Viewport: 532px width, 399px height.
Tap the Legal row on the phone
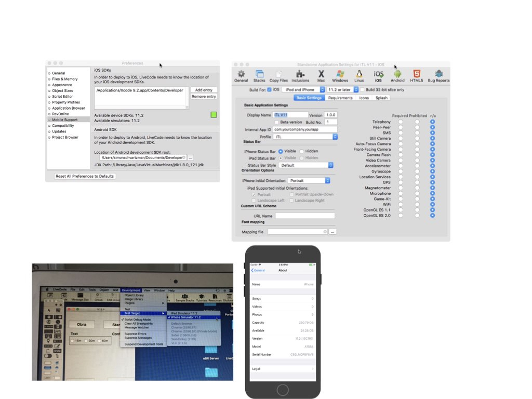283,368
